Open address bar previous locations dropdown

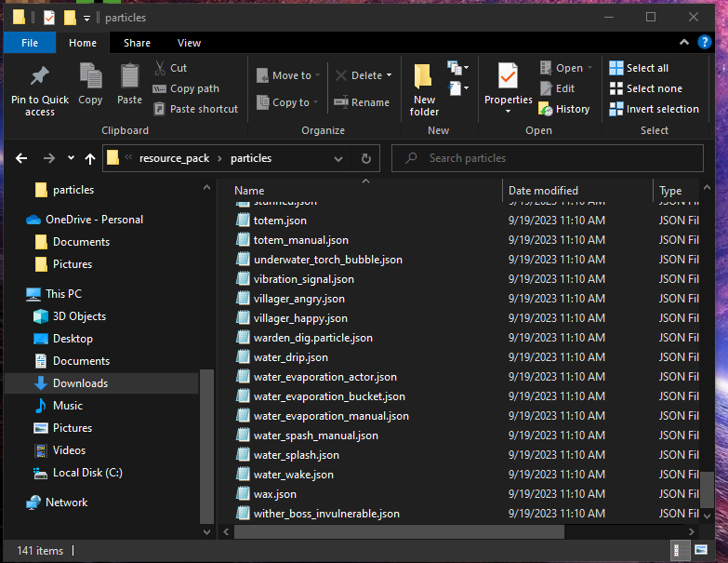[x=338, y=159]
